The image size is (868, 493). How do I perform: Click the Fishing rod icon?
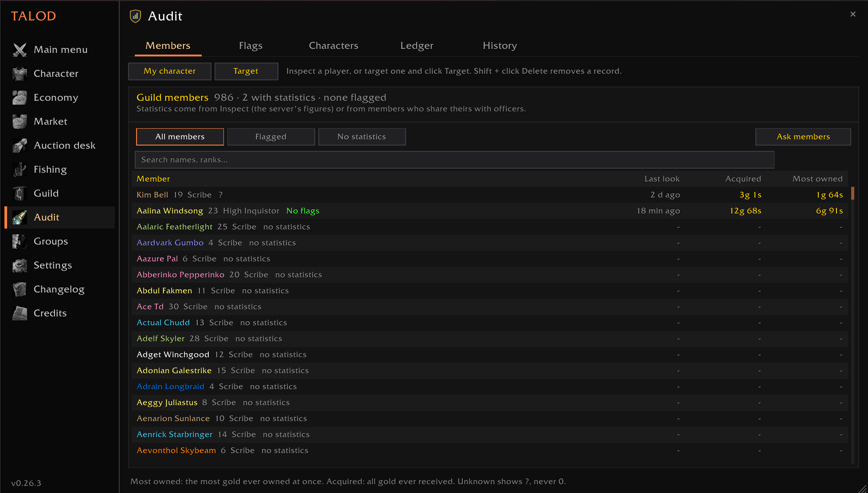pyautogui.click(x=20, y=170)
